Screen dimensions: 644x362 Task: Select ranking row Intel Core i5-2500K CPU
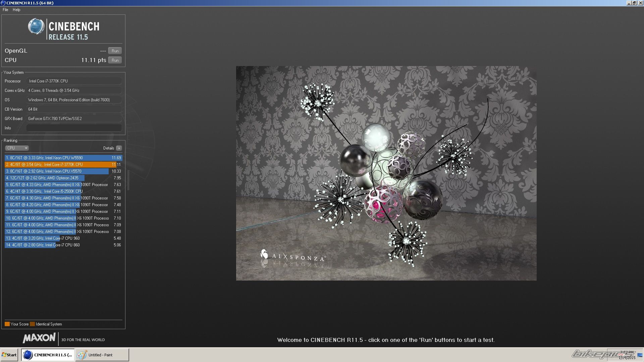pyautogui.click(x=63, y=191)
